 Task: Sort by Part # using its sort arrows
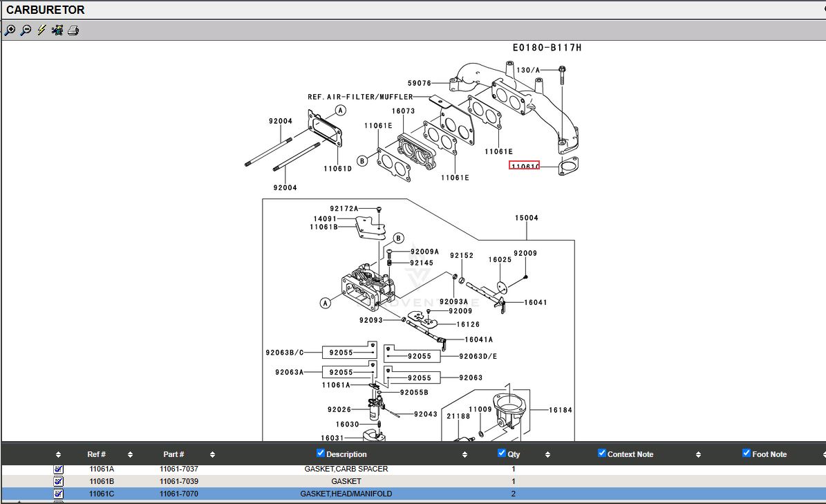[212, 455]
